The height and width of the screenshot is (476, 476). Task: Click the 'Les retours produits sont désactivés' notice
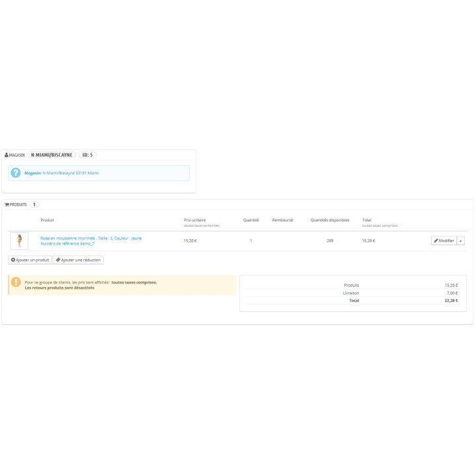59,288
